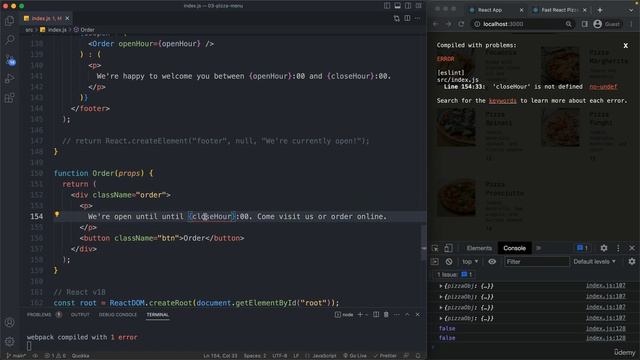
Task: Click the Ln 154, Col 33 indicator
Action: click(220, 356)
